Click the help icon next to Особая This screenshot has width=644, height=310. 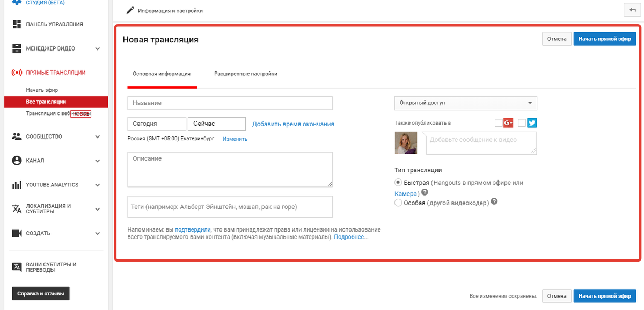[x=494, y=202]
